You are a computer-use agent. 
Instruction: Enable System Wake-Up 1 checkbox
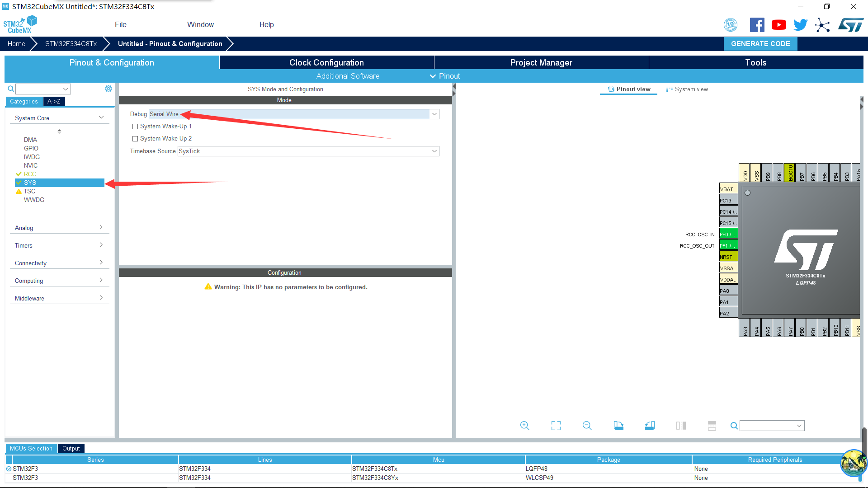[x=135, y=127]
